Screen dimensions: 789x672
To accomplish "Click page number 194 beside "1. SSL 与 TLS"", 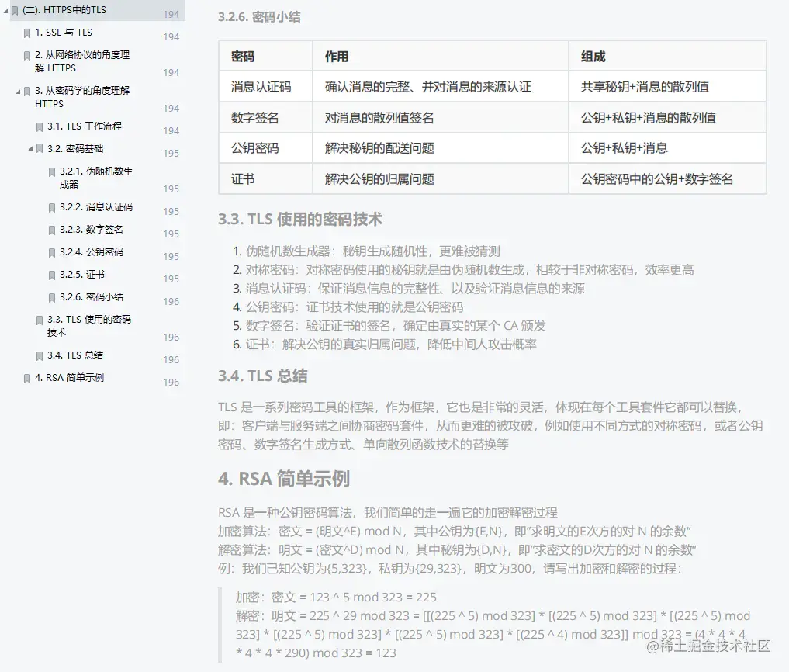I will (x=171, y=36).
